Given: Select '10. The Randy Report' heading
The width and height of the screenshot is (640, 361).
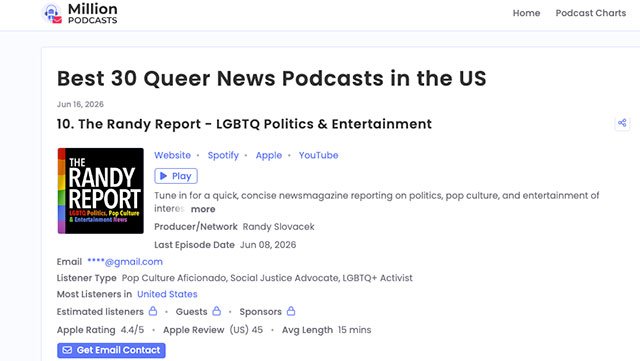Looking at the screenshot, I should 244,124.
